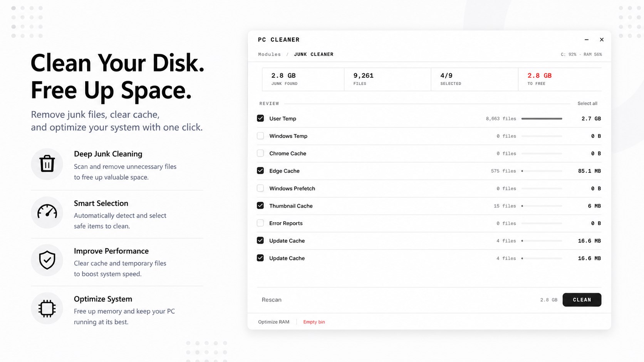Click the Thumbnail Cache row label

point(291,206)
